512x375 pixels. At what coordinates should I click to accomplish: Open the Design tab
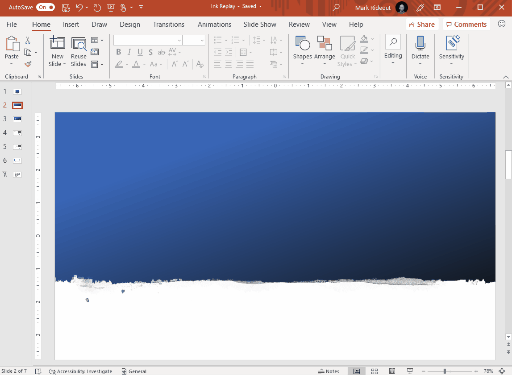pos(130,24)
